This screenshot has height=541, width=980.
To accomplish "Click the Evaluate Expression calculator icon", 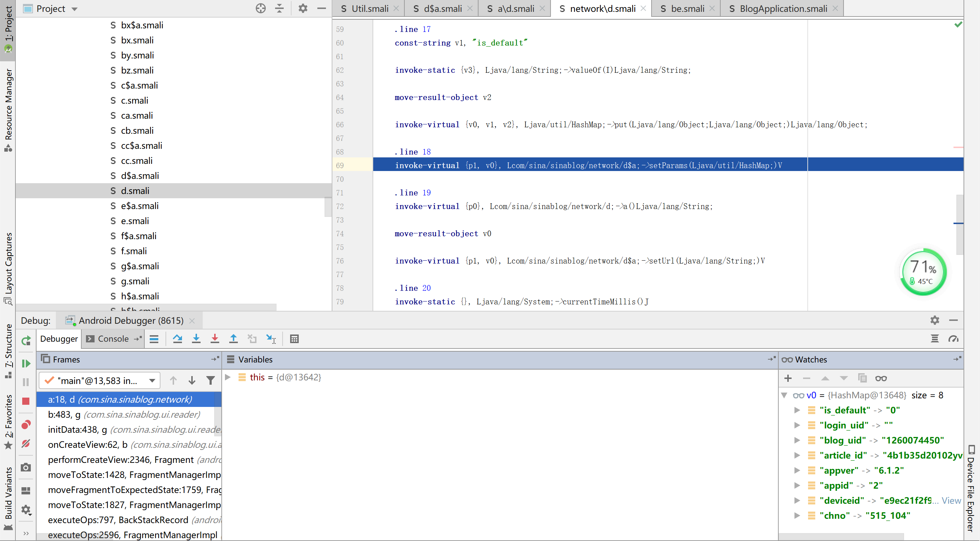I will pos(294,339).
